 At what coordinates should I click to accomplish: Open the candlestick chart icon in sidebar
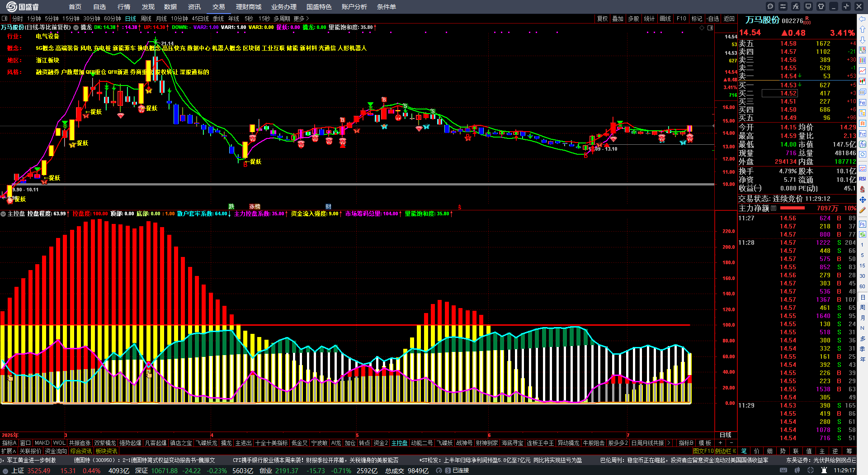(863, 81)
